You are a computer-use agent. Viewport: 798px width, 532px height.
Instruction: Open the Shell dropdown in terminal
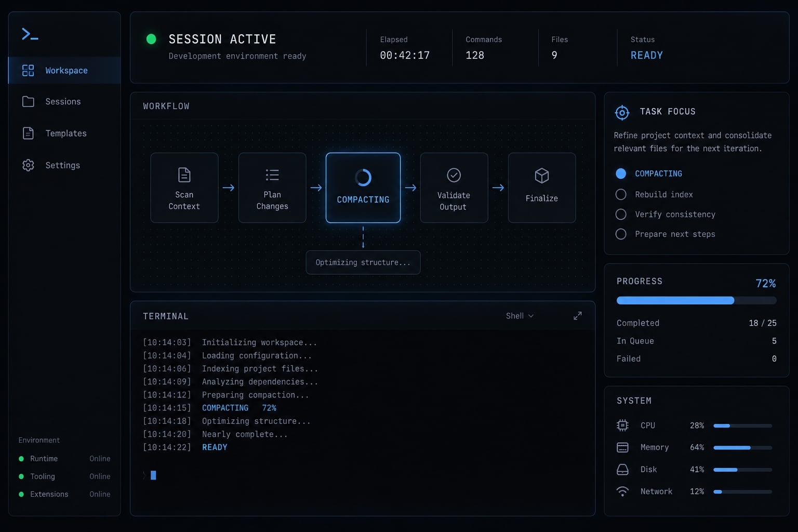pos(520,316)
